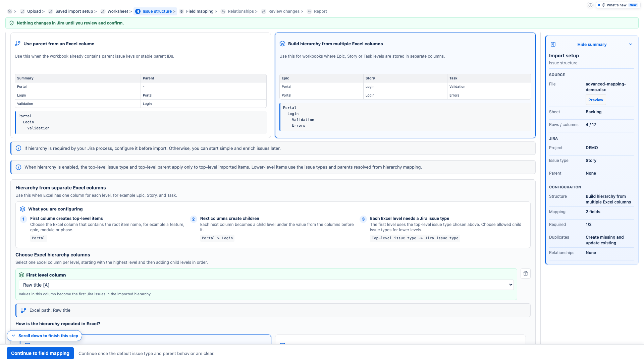Click the layers icon beside What you are configuring

coord(22,209)
